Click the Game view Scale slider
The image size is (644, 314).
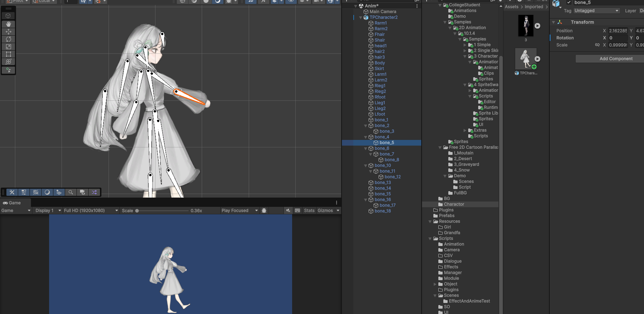[x=162, y=210]
